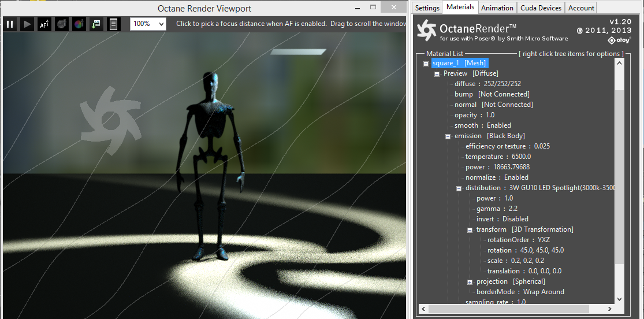Toggle the AF autofocus picker
This screenshot has height=319, width=644.
[x=44, y=24]
